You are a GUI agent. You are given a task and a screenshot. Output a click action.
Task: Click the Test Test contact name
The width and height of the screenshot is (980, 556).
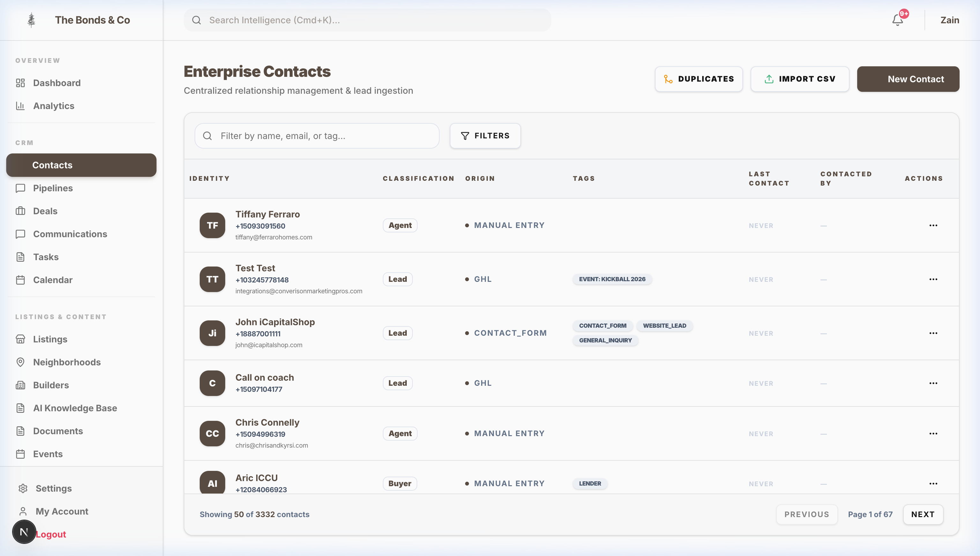point(255,268)
